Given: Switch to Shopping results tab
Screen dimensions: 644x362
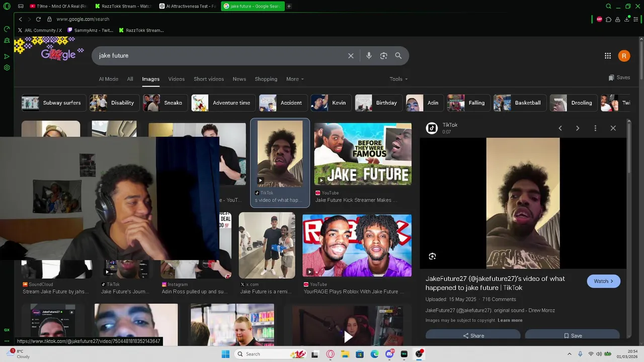Looking at the screenshot, I should click(x=266, y=79).
